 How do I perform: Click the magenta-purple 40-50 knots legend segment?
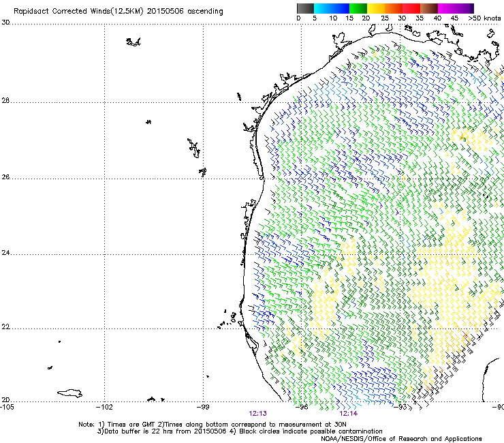(x=456, y=8)
